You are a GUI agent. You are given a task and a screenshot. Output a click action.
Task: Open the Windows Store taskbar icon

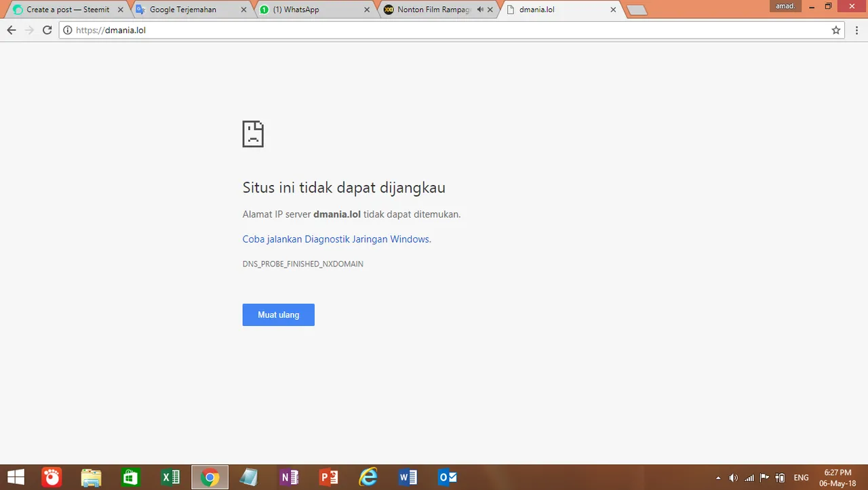click(131, 477)
